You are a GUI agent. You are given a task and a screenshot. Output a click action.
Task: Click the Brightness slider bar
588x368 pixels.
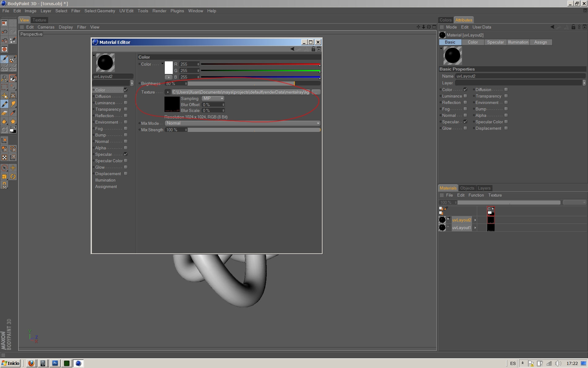click(254, 83)
